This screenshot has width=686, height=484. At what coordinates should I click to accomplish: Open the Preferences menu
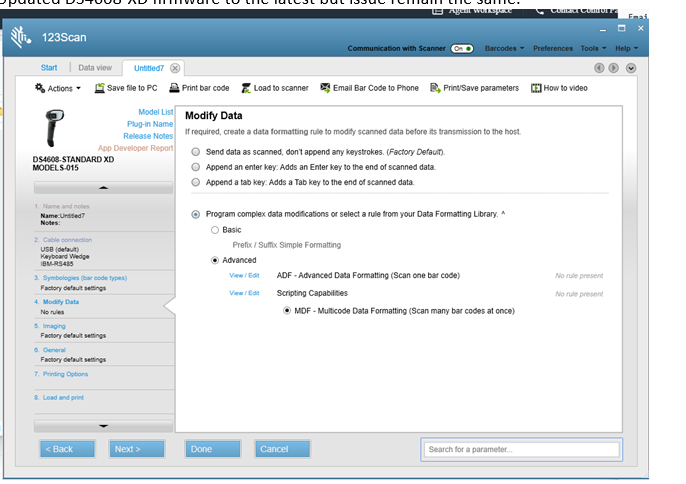(553, 49)
